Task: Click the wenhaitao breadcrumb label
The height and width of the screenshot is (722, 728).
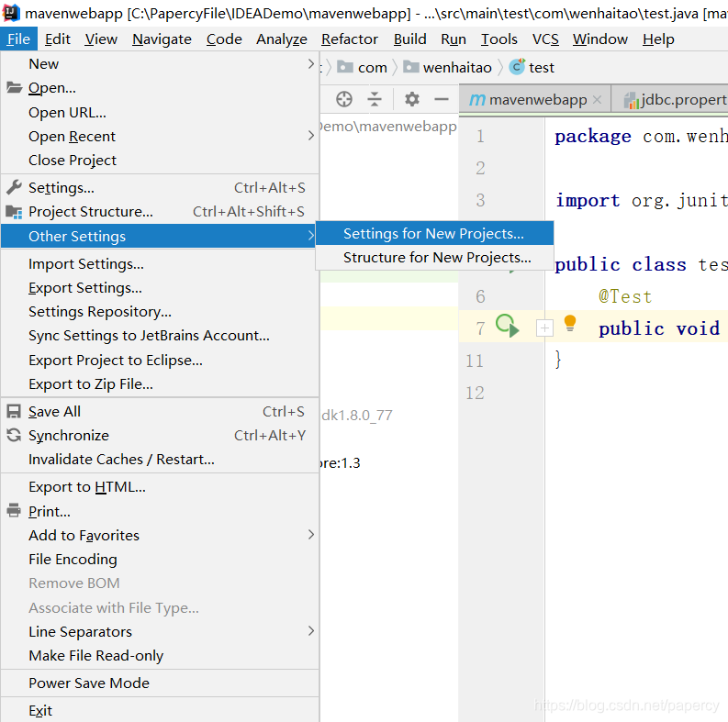Action: coord(457,68)
